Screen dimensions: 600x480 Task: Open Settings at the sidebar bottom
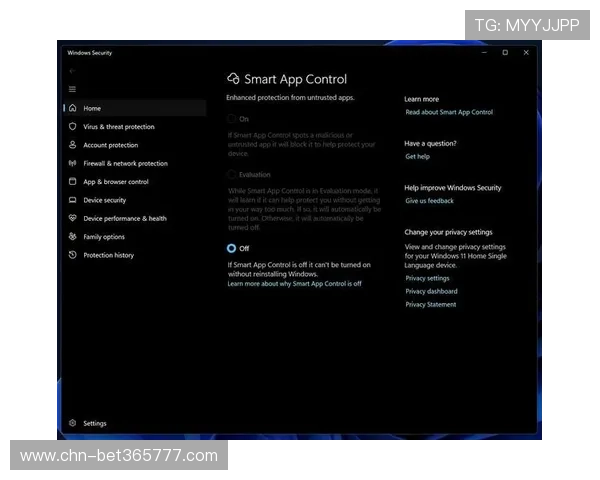94,423
